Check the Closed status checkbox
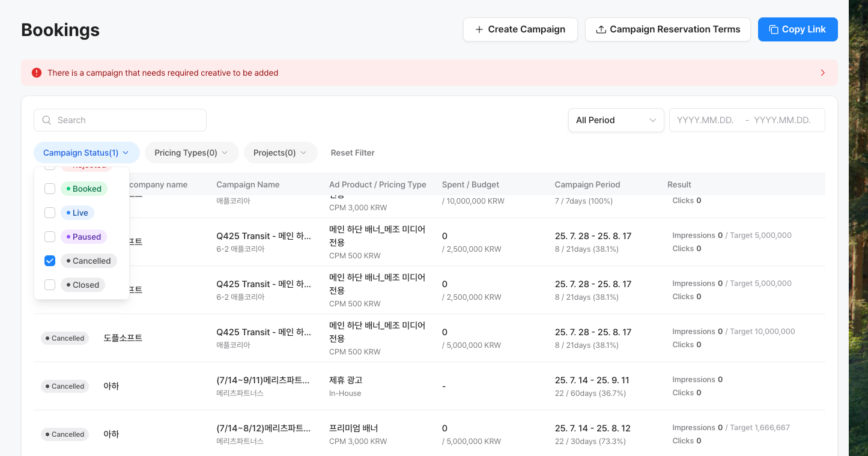 50,285
